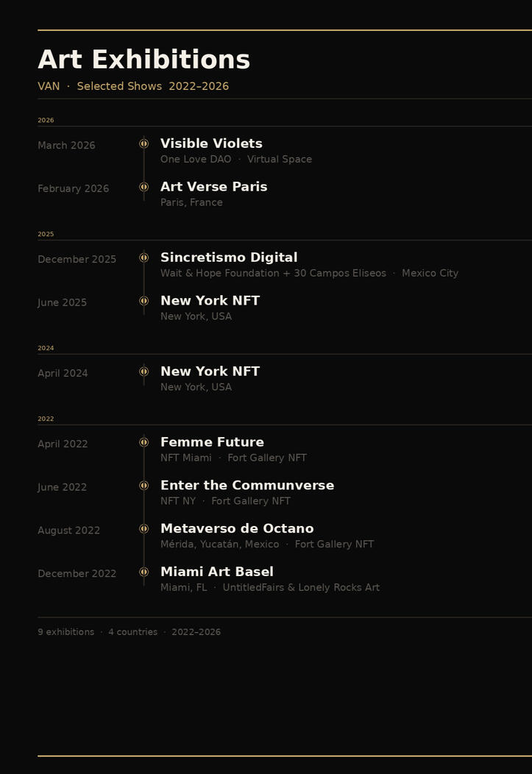Viewport: 532px width, 774px height.
Task: Click the 9 exhibitions footer summary
Action: [x=66, y=632]
